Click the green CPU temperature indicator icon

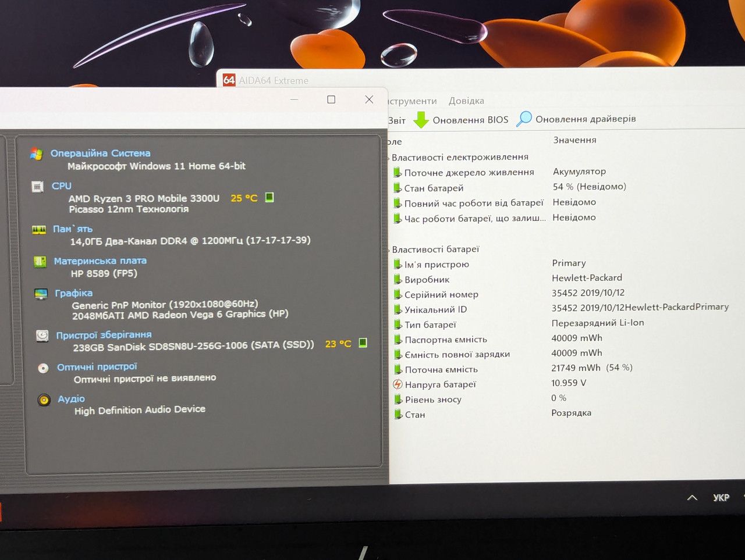(x=269, y=197)
